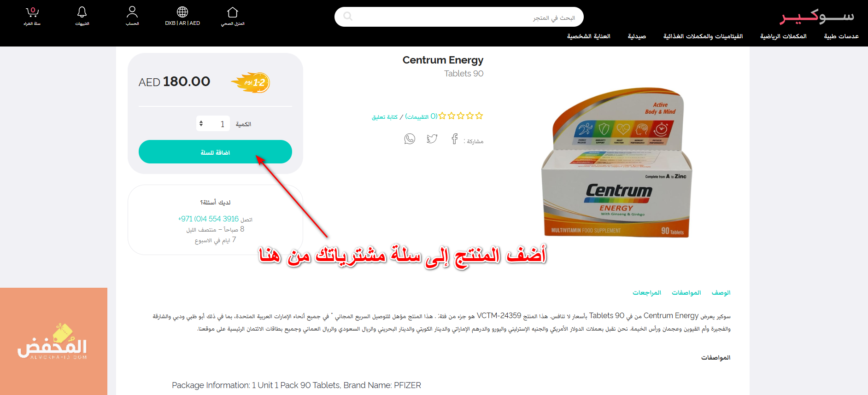Screen dimensions: 868x395
Task: Open the shopping cart icon
Action: 32,12
